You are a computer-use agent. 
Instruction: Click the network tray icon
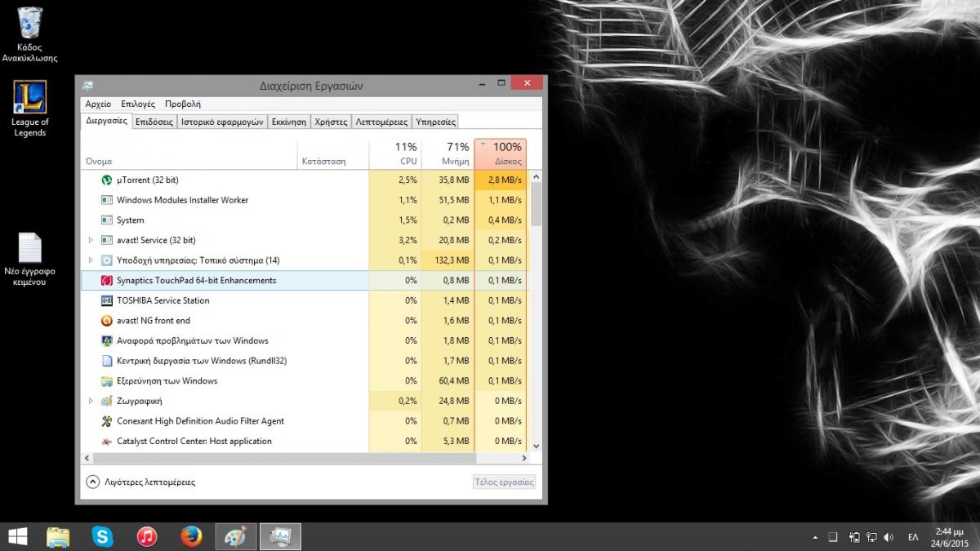(871, 537)
